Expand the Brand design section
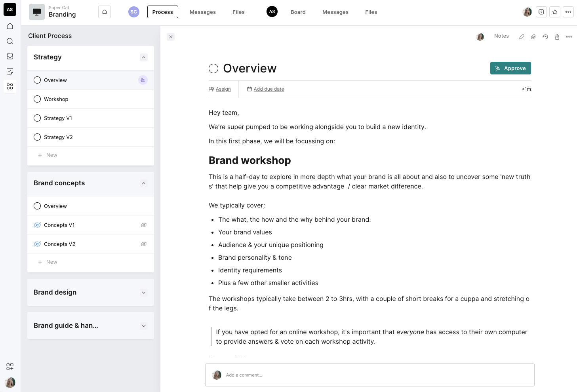This screenshot has height=392, width=577. [144, 293]
